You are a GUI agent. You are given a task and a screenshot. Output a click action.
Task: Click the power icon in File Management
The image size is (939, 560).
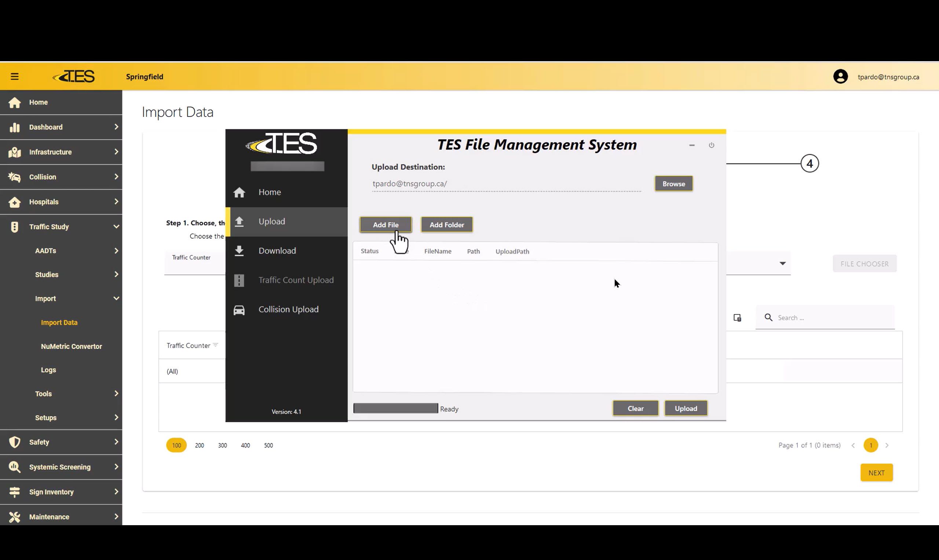711,145
